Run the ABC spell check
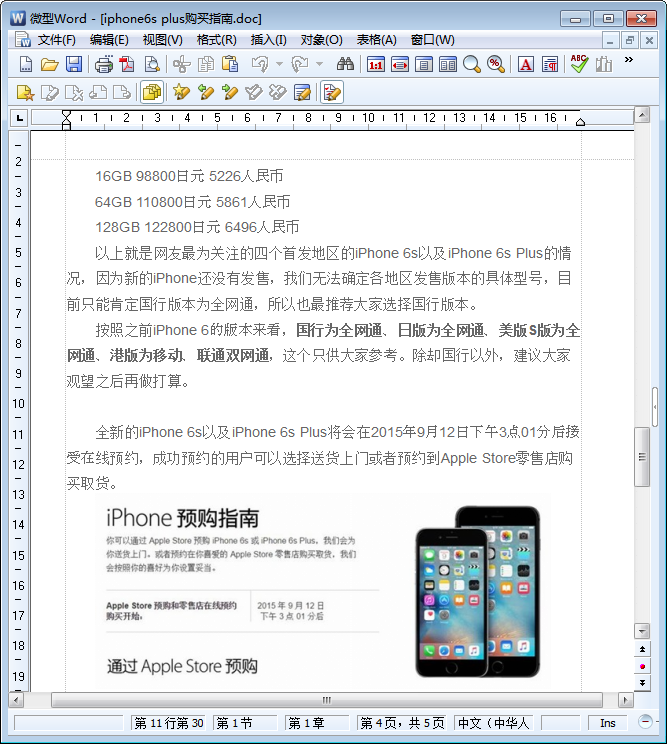 tap(579, 64)
